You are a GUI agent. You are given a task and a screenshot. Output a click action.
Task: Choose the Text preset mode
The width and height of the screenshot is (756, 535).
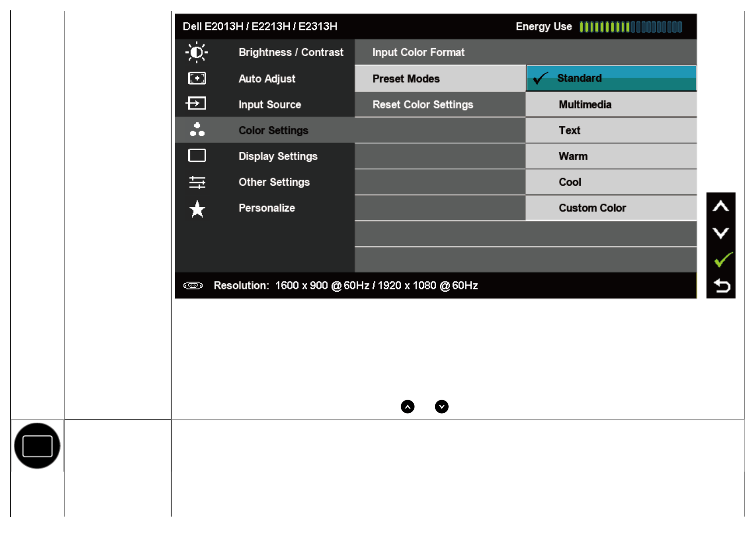[x=611, y=130]
